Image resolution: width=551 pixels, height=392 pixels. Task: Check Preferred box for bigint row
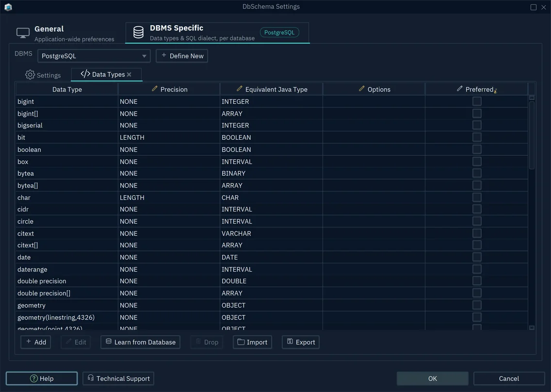(476, 101)
